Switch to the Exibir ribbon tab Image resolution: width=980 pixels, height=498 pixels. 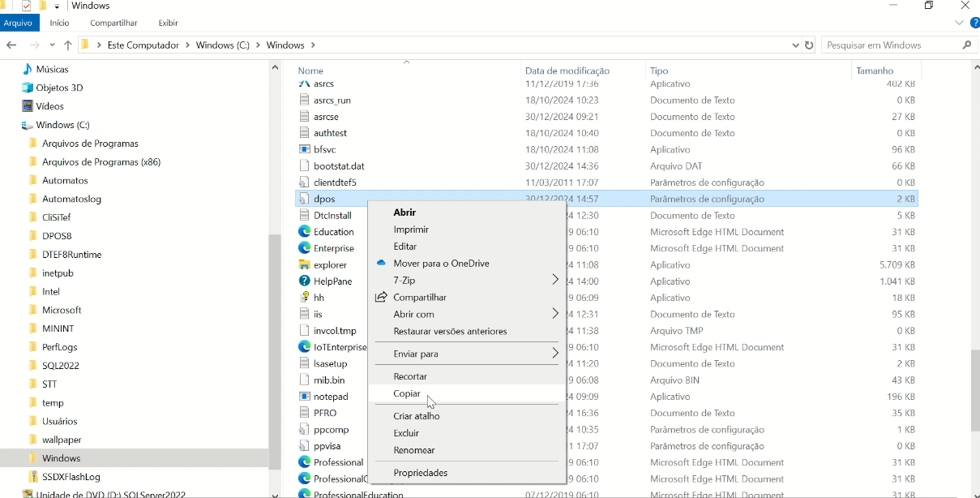pyautogui.click(x=168, y=23)
